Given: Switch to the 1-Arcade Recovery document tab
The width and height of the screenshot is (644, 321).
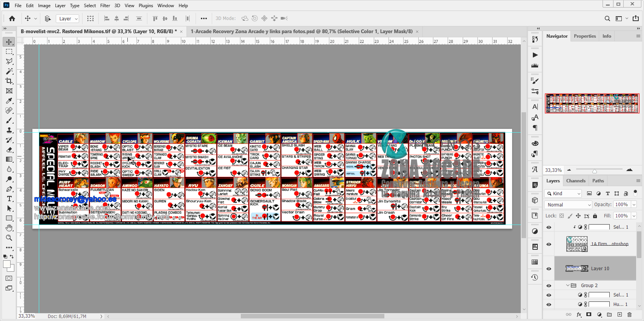Looking at the screenshot, I should [x=301, y=31].
